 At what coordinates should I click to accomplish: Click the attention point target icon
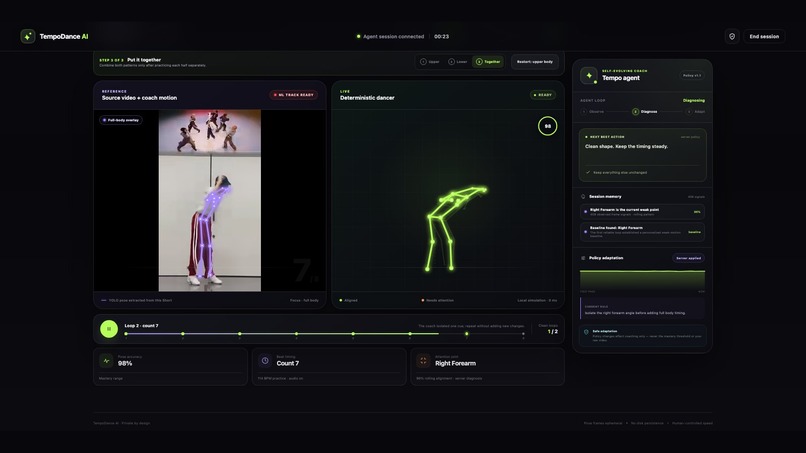click(x=423, y=361)
